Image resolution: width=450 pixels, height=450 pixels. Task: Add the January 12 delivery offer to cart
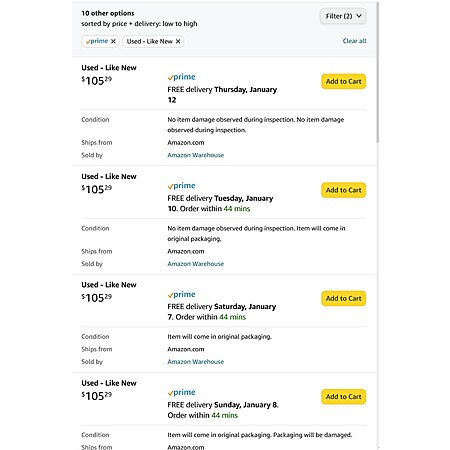pyautogui.click(x=343, y=81)
